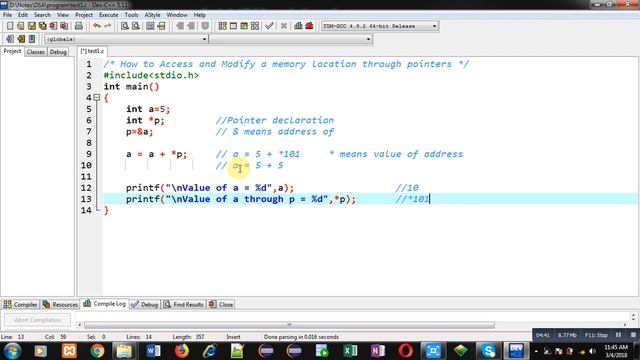Click the Compile toolbar icon
The width and height of the screenshot is (640, 360).
point(222,26)
